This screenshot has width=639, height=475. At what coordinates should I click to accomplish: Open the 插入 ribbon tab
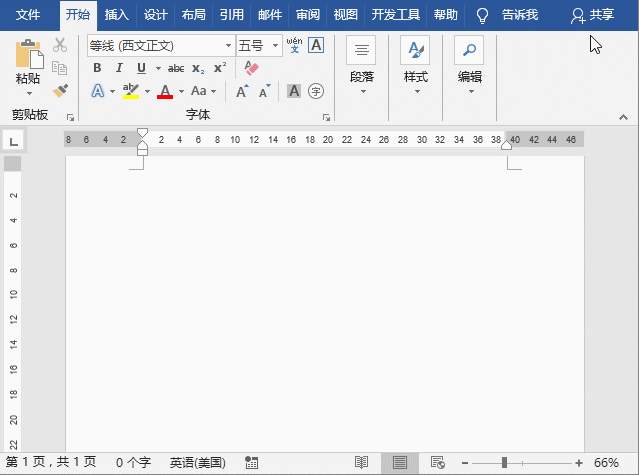coord(117,15)
